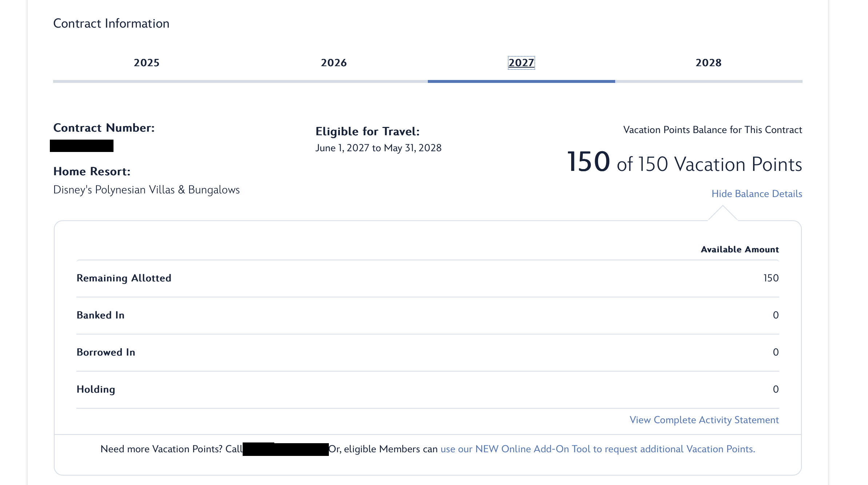Click the June 1, 2027 travel date range

pos(378,148)
